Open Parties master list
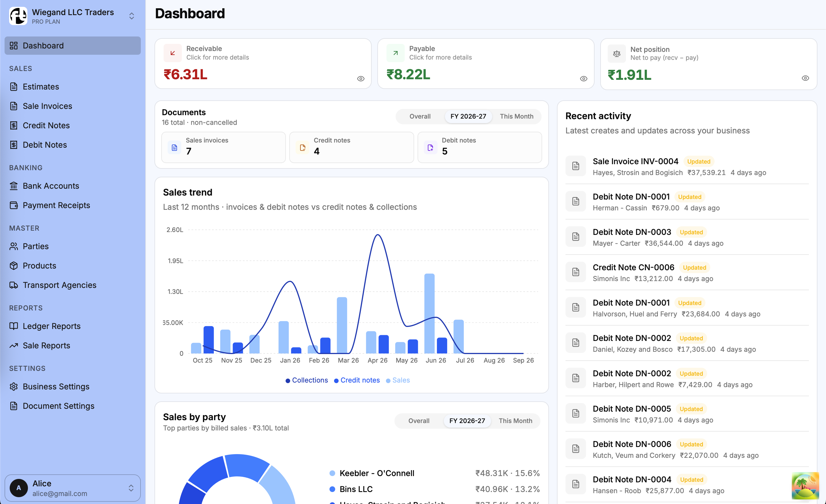Screen dimensions: 826x504 [73, 247]
